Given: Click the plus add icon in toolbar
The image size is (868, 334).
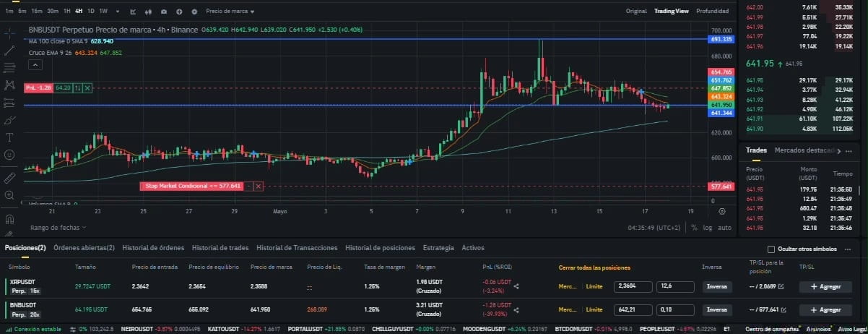Looking at the screenshot, I should point(179,12).
